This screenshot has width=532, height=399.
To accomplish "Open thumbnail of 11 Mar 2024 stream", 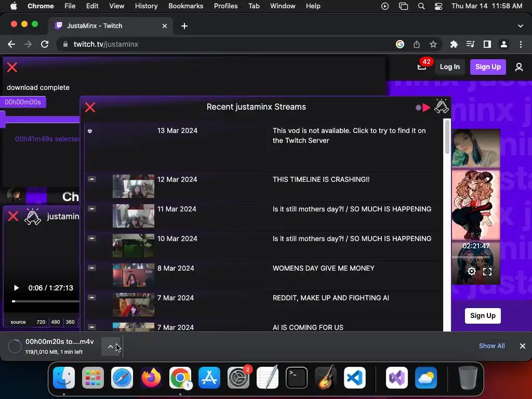I will click(x=134, y=216).
